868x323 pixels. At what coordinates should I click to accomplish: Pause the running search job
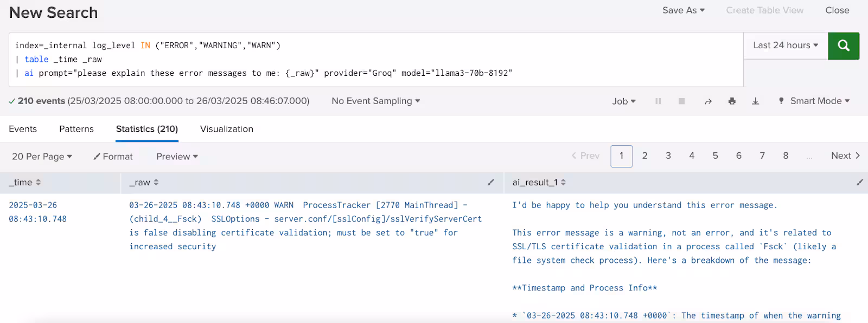coord(658,101)
